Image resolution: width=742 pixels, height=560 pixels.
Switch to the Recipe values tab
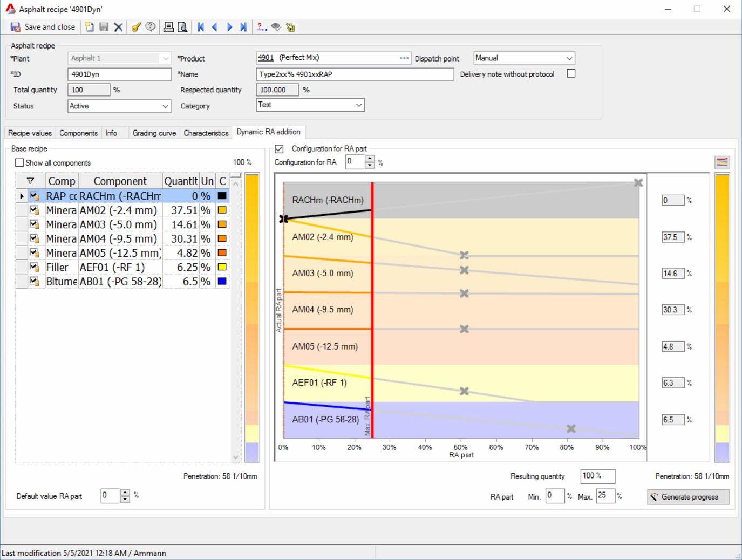pos(30,133)
